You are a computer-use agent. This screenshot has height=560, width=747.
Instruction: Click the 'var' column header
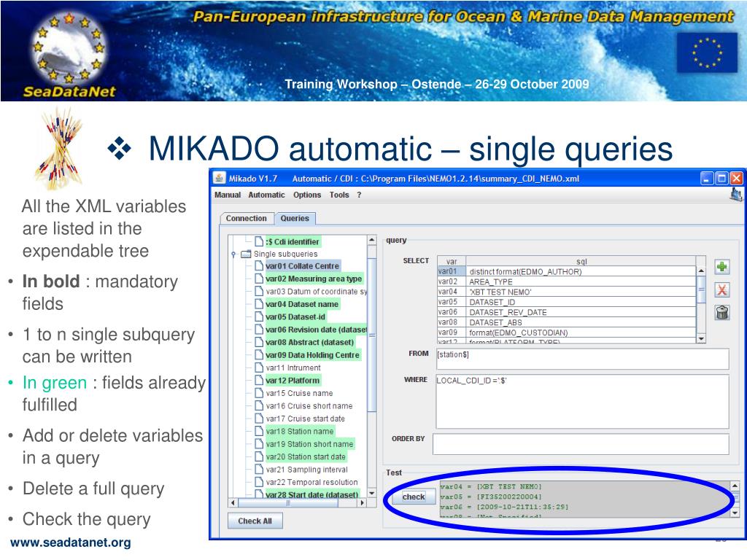point(451,262)
